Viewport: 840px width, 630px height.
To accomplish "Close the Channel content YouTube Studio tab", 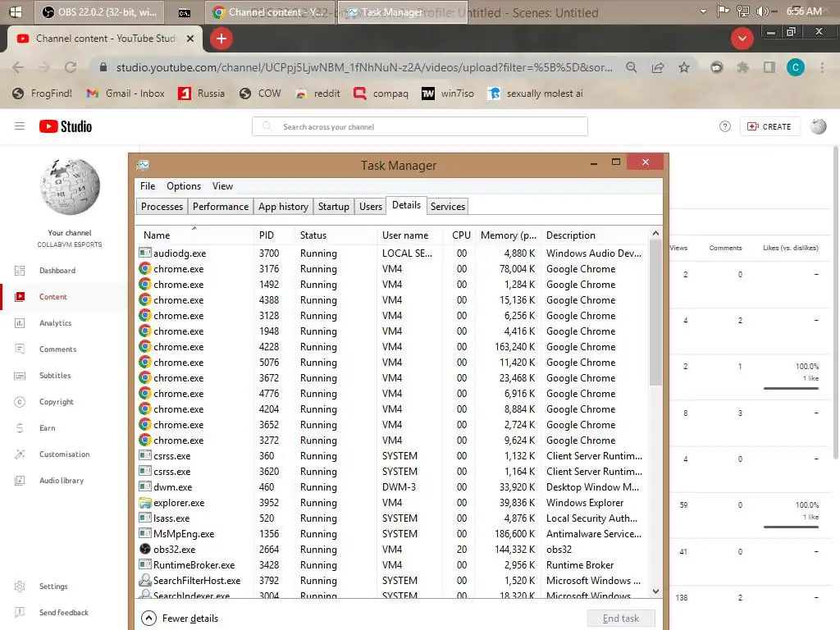I will (x=189, y=39).
